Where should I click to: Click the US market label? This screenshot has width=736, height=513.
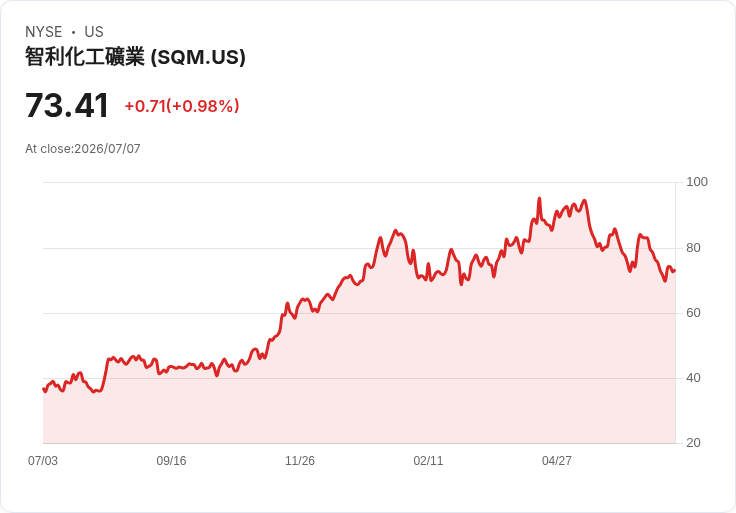pyautogui.click(x=94, y=32)
